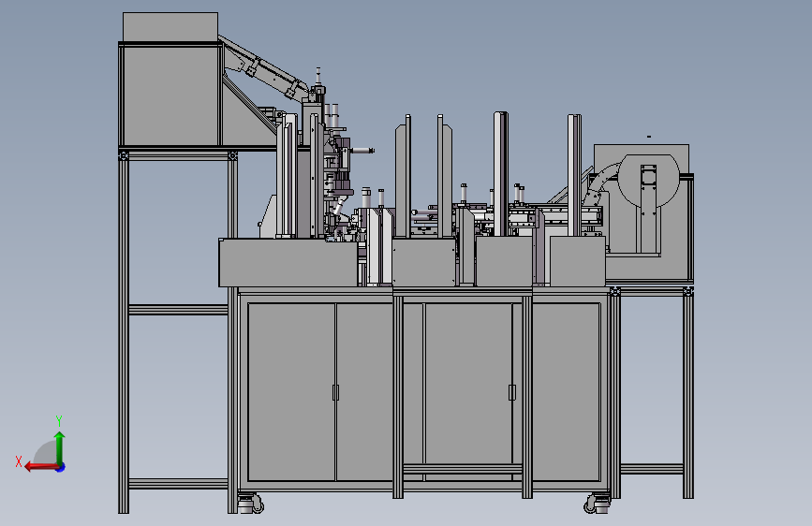Click the 'X' axis label

(x=19, y=461)
